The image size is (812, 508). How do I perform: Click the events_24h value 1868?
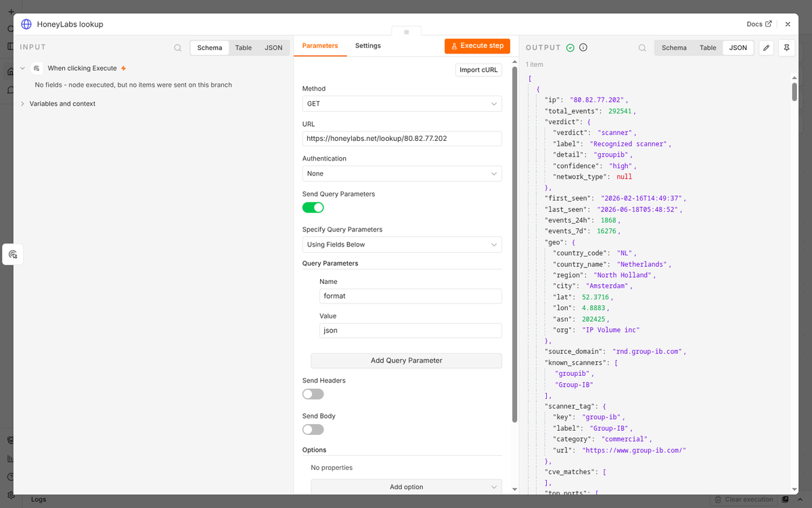(608, 221)
